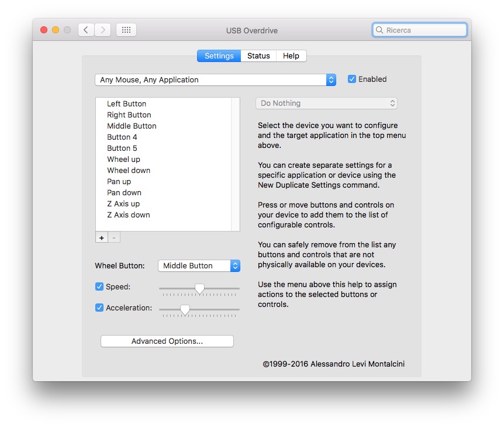
Task: Open the Wheel Button Middle Button dropdown
Action: (x=199, y=265)
